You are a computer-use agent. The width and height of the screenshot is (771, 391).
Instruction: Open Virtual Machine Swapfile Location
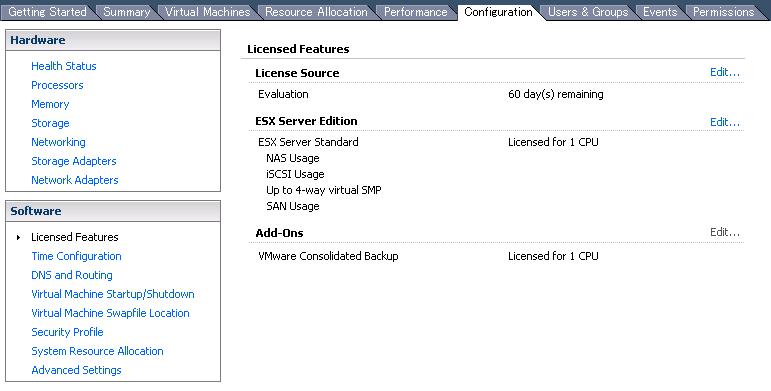(110, 313)
